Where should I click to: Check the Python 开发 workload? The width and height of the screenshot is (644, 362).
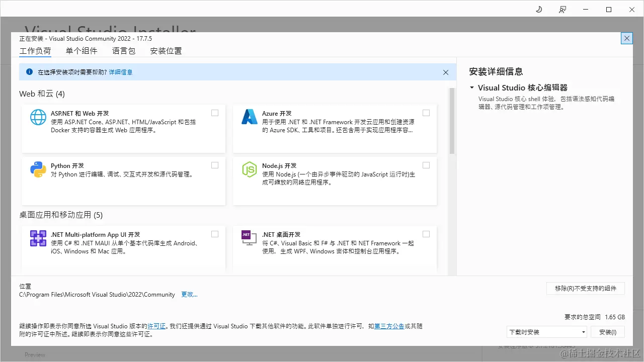pyautogui.click(x=215, y=165)
